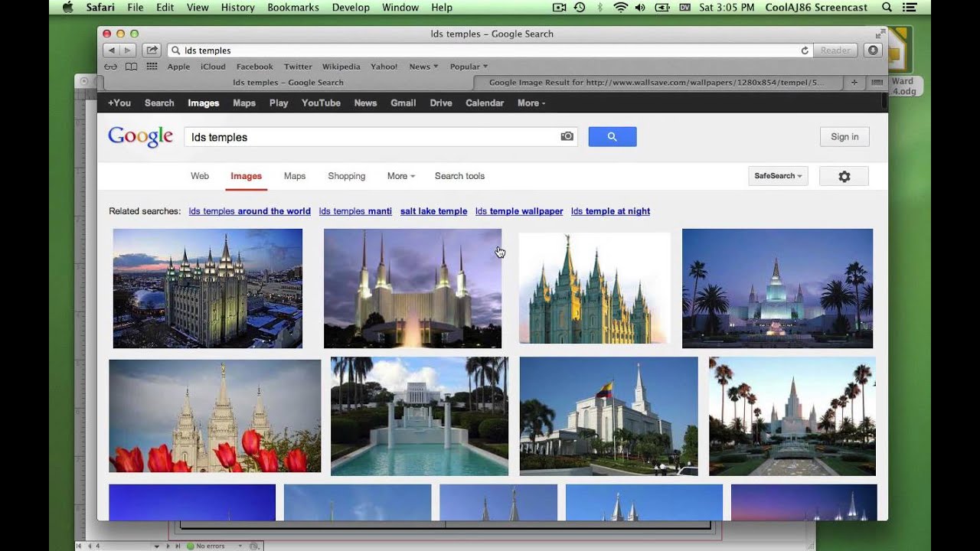The image size is (980, 551).
Task: Open the Window menu
Action: (x=400, y=7)
